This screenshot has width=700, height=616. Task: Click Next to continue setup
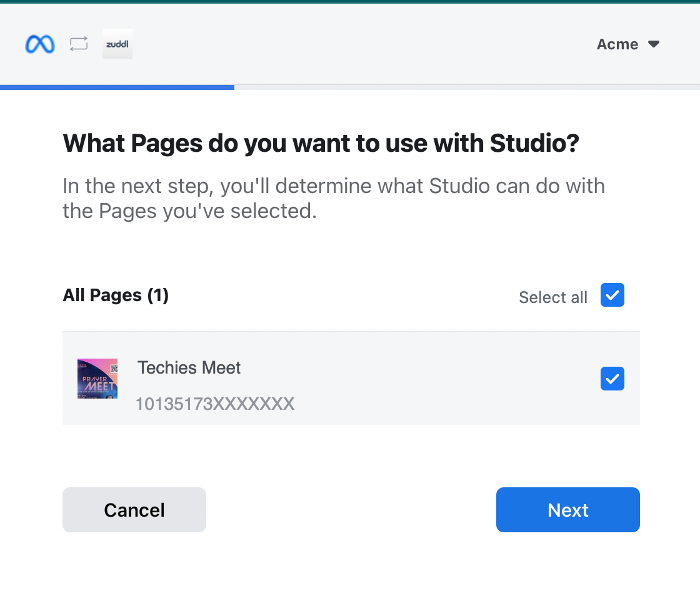pos(567,510)
